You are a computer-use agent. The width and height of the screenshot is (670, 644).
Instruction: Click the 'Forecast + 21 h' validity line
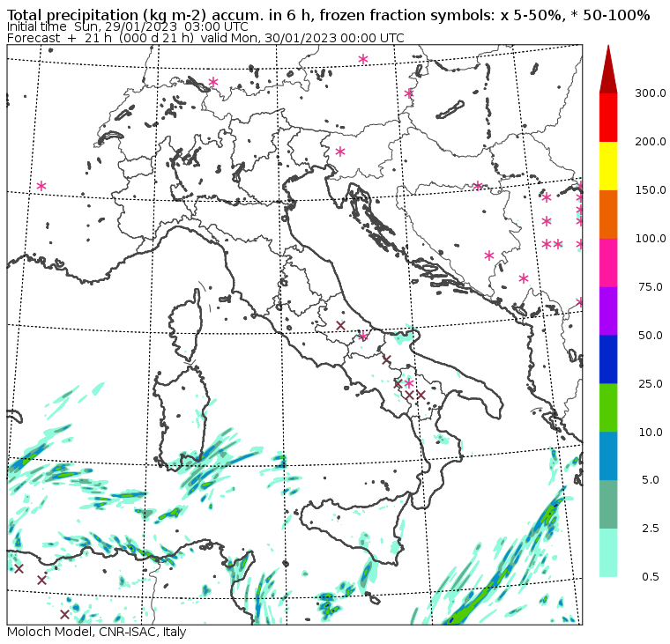click(205, 39)
